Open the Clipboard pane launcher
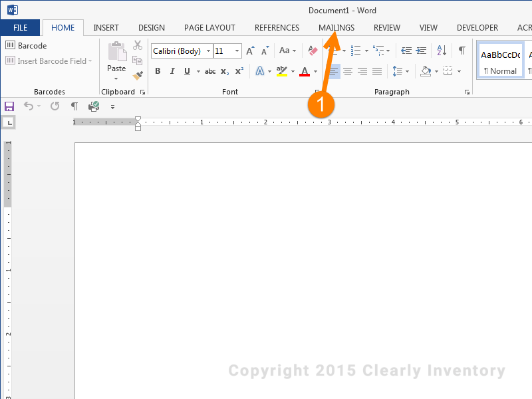Image resolution: width=532 pixels, height=399 pixels. coord(142,92)
